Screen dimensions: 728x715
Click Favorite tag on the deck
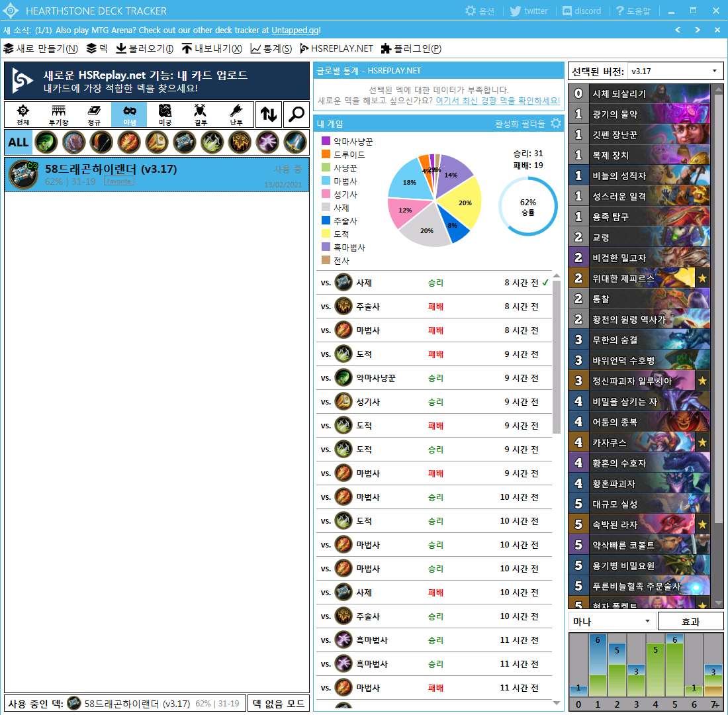coord(119,181)
